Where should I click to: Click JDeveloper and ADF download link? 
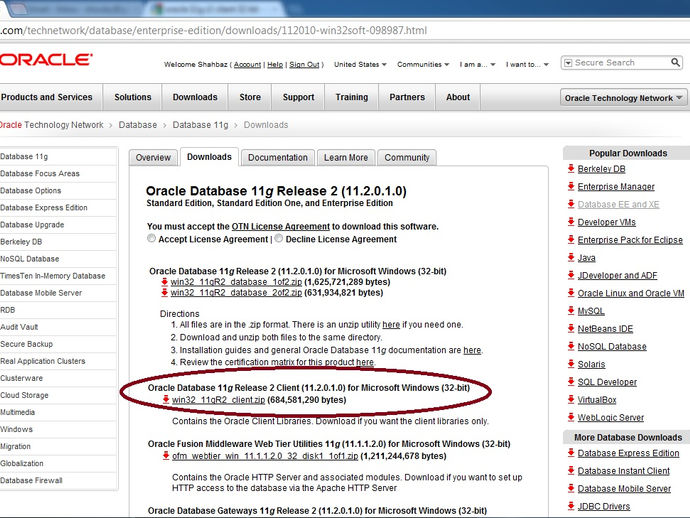(617, 276)
